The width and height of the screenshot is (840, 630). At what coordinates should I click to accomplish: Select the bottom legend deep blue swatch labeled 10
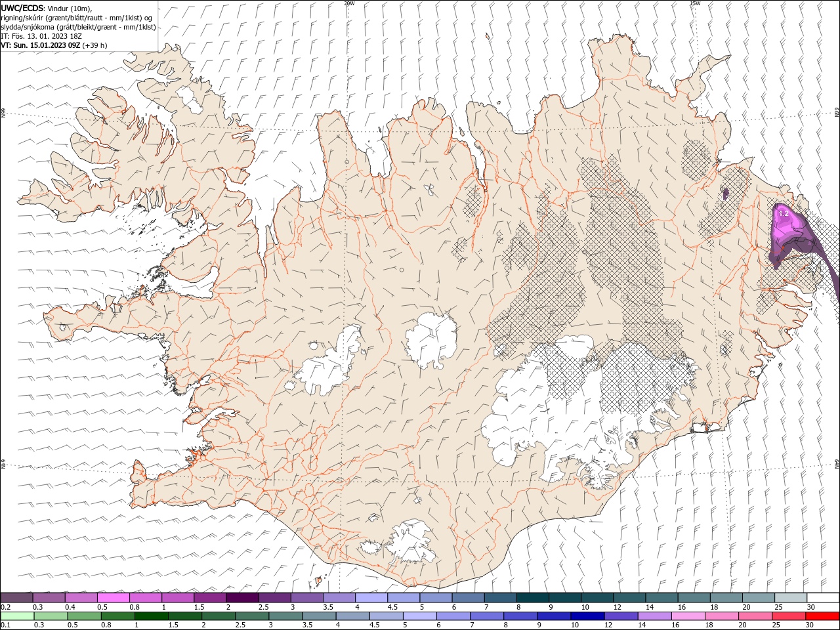587,616
